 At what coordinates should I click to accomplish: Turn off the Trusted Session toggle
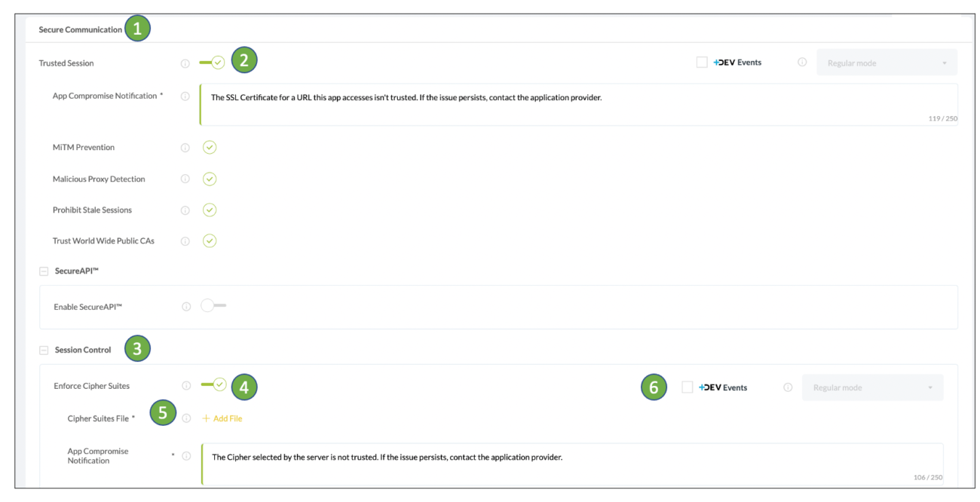[212, 63]
